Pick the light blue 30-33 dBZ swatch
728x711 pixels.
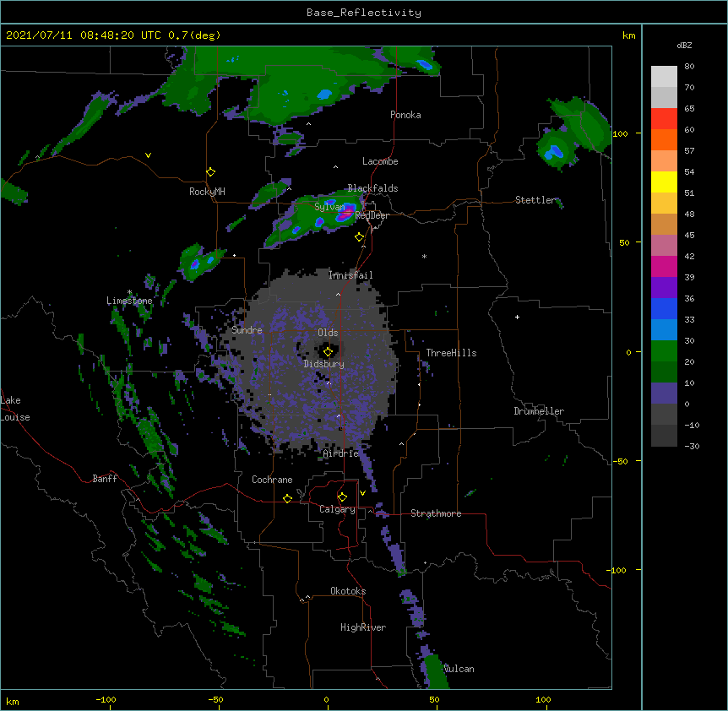664,329
